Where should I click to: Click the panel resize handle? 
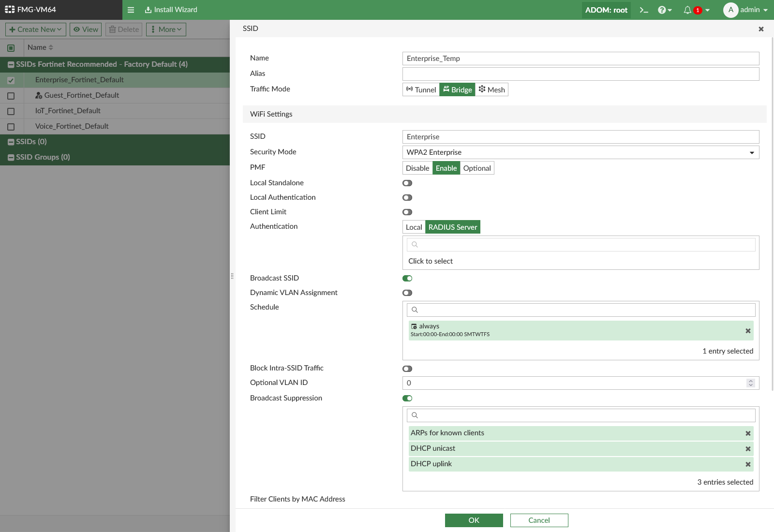(232, 276)
